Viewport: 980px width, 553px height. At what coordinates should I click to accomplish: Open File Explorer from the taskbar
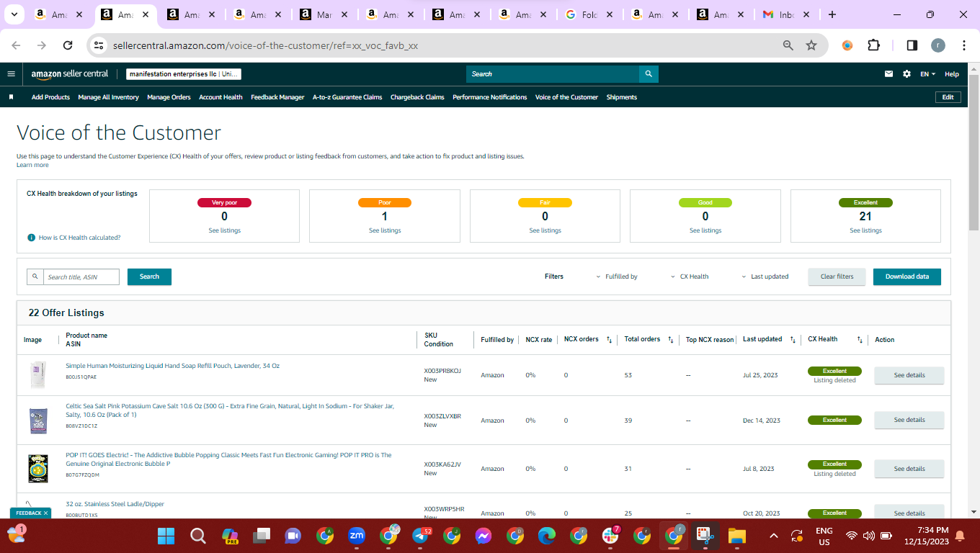(x=736, y=536)
